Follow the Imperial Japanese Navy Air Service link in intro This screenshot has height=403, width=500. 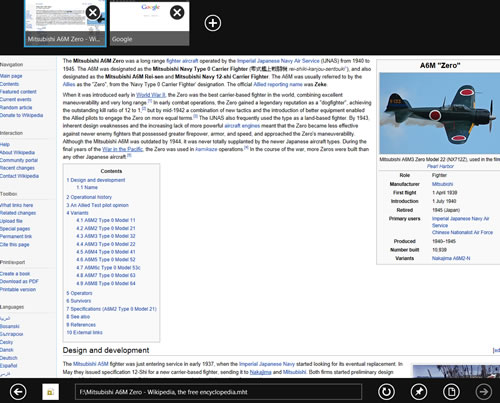coord(278,61)
